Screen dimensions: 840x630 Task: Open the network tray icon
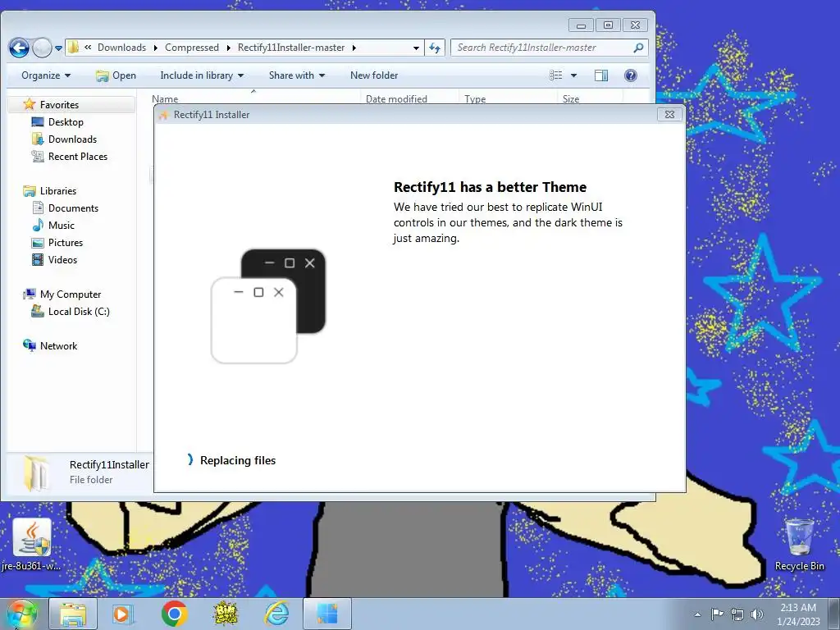tap(737, 614)
